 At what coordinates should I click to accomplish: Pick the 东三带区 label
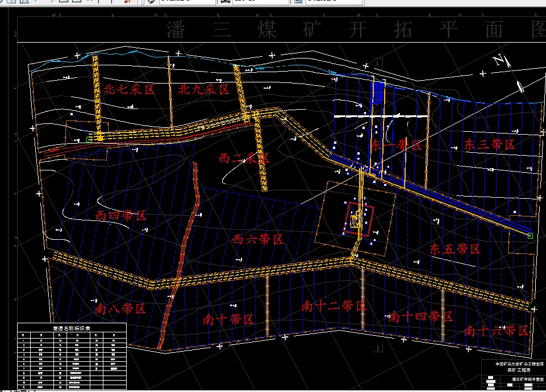(489, 144)
